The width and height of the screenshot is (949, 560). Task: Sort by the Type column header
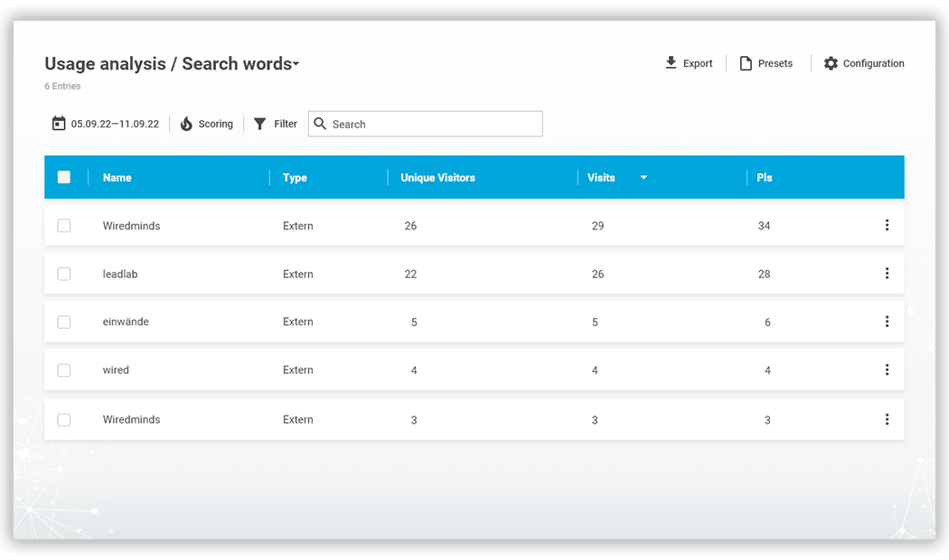point(295,178)
